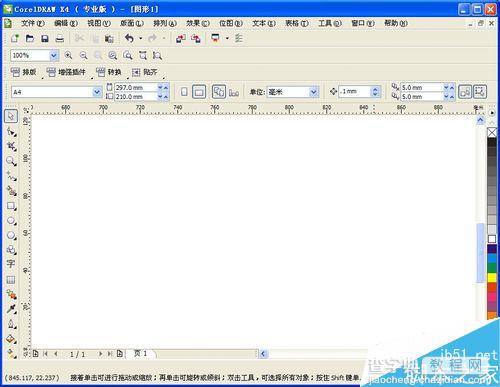The width and height of the screenshot is (500, 387).
Task: Adjust the .1 mm nudge stepper
Action: pyautogui.click(x=375, y=91)
